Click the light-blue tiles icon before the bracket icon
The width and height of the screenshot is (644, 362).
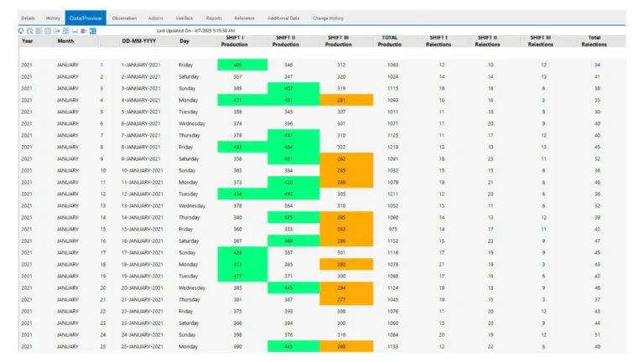click(65, 31)
